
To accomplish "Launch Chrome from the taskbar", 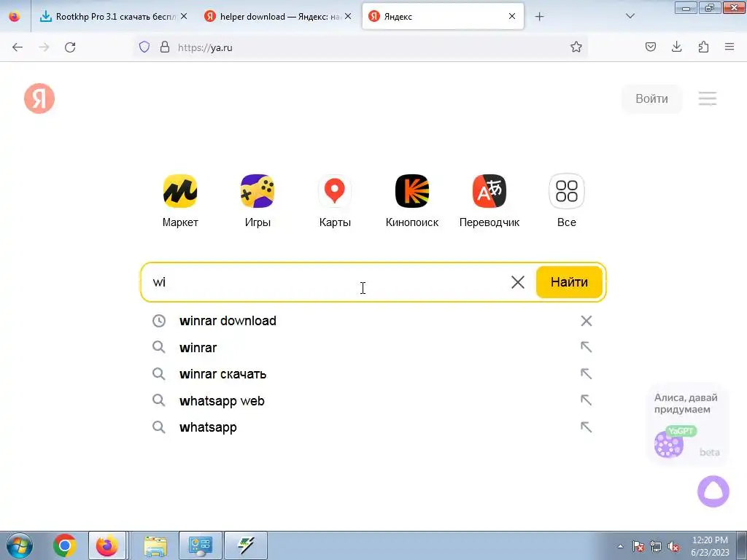I will (x=65, y=545).
